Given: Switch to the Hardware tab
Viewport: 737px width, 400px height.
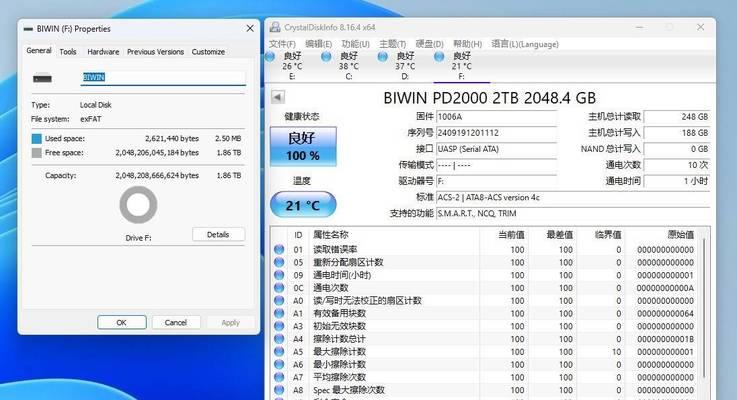Looking at the screenshot, I should point(103,52).
